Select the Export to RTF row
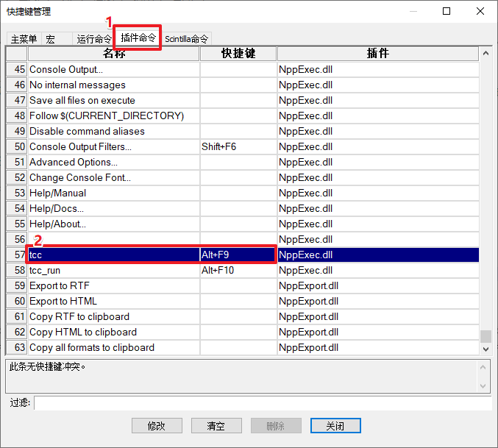 coord(243,285)
